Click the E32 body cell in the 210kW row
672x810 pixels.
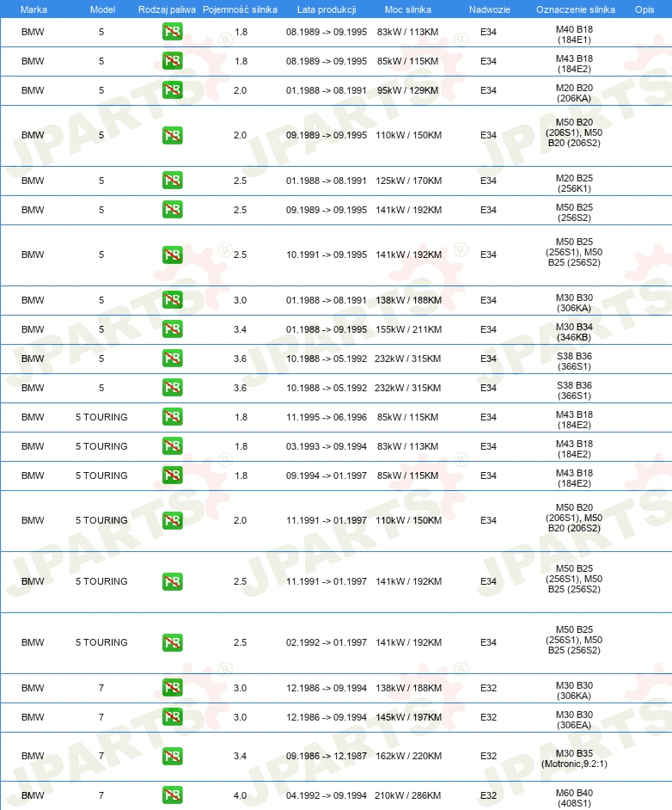point(488,795)
